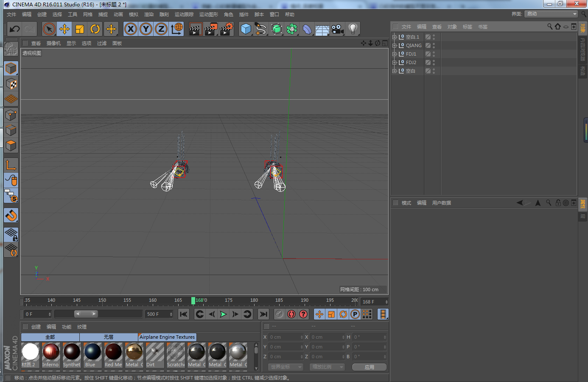Toggle visibility dots for QIANG object
The image size is (588, 382).
click(x=434, y=45)
